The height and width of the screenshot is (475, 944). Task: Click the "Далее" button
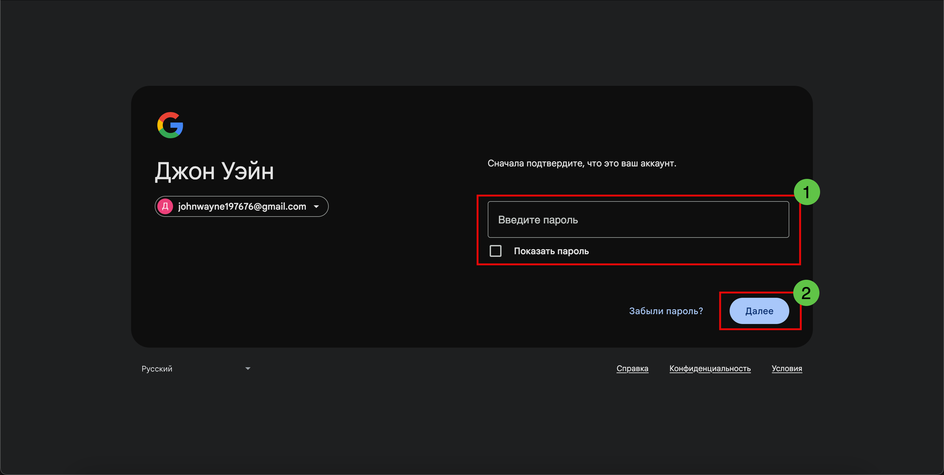pos(759,311)
